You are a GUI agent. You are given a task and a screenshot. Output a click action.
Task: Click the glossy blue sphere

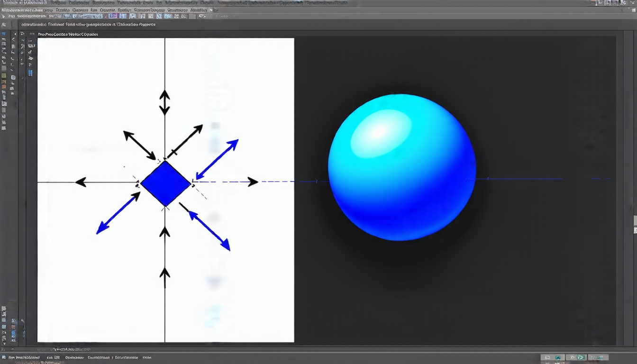click(x=402, y=167)
